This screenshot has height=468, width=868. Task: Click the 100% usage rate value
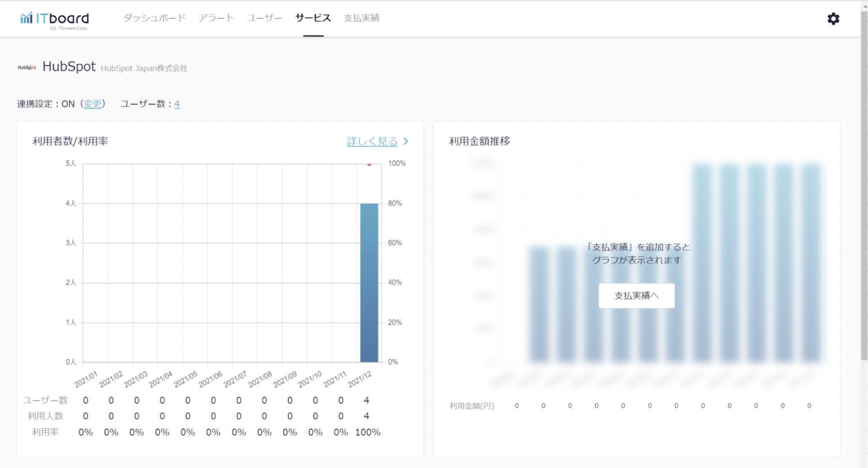[368, 432]
